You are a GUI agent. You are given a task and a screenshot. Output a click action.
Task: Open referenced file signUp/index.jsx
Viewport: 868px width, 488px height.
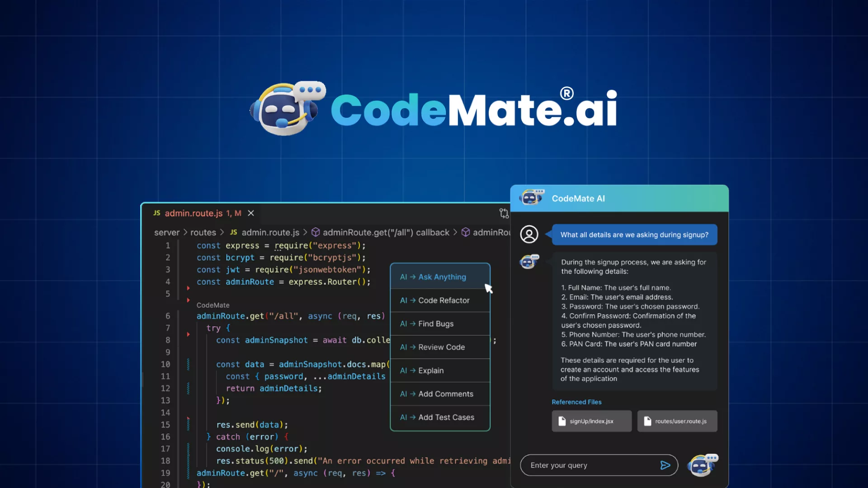coord(591,421)
